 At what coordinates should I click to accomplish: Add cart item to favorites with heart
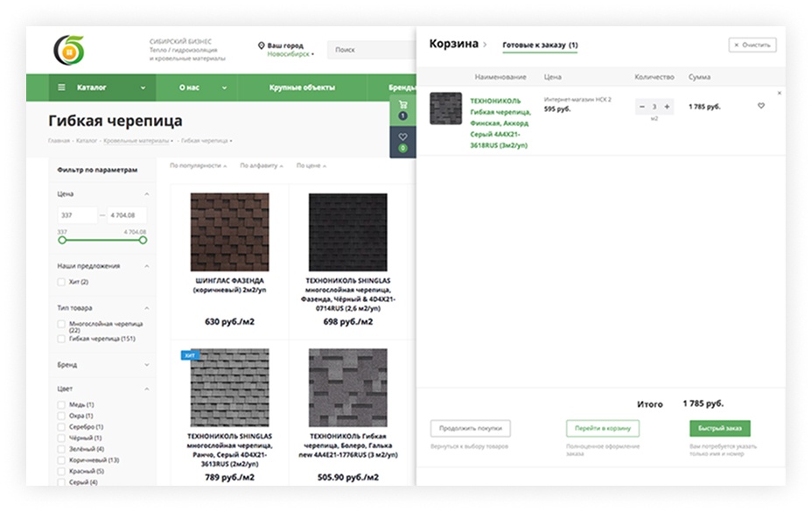(x=760, y=106)
